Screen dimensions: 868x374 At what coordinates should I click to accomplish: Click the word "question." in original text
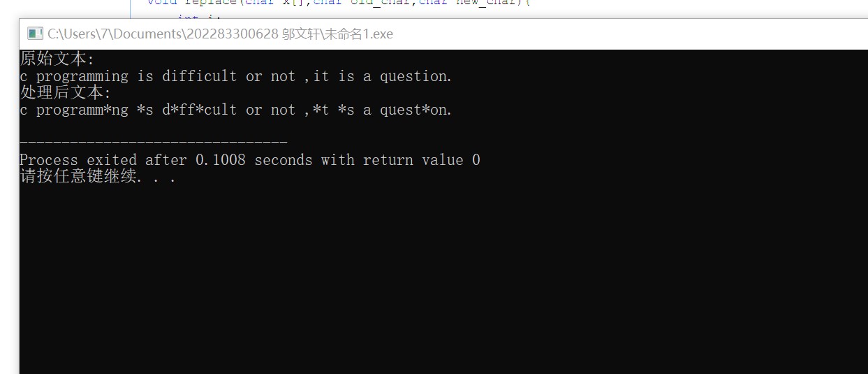tap(416, 76)
